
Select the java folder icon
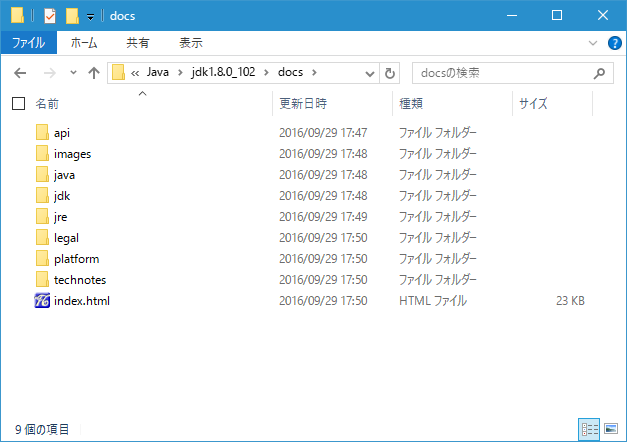pos(42,174)
